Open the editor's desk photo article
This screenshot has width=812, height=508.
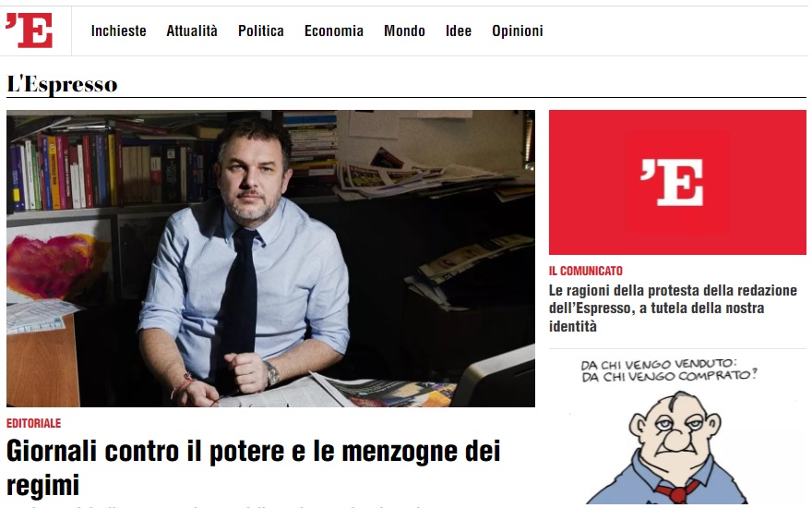tap(270, 258)
